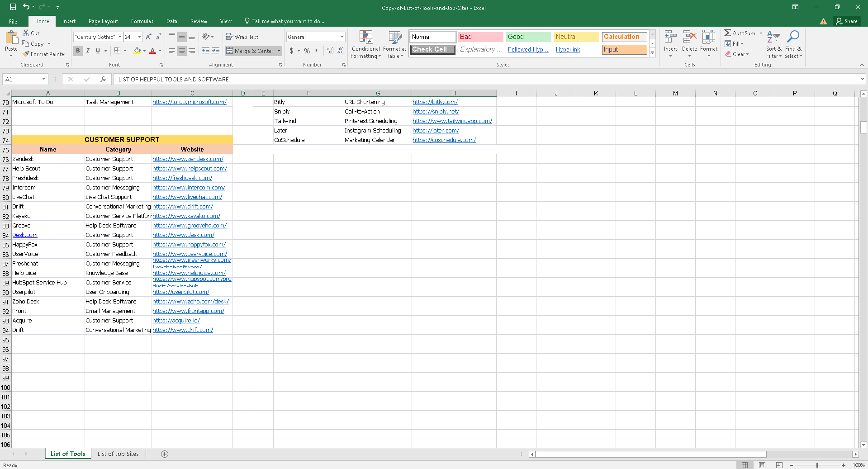Expand the Name Box dropdown
The image size is (868, 469).
point(43,79)
